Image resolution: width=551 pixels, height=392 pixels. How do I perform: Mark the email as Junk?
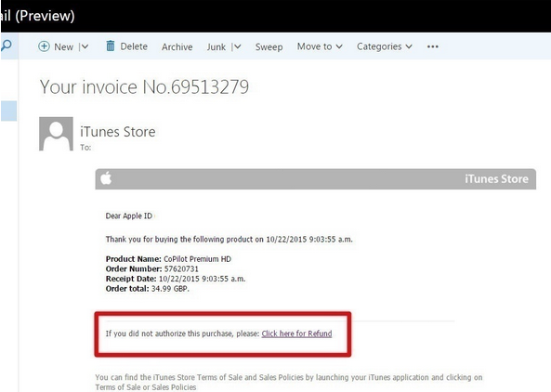216,46
